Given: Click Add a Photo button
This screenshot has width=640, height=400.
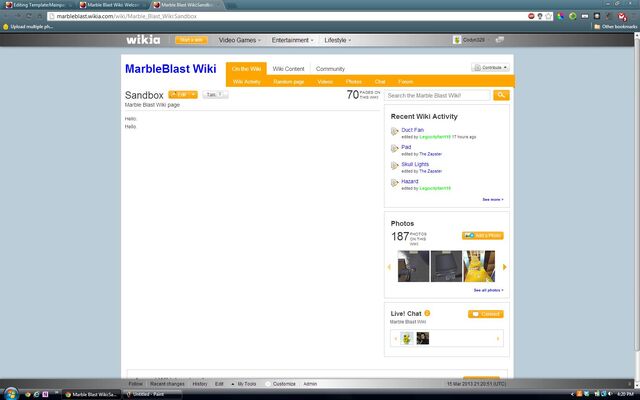Looking at the screenshot, I should 482,236.
